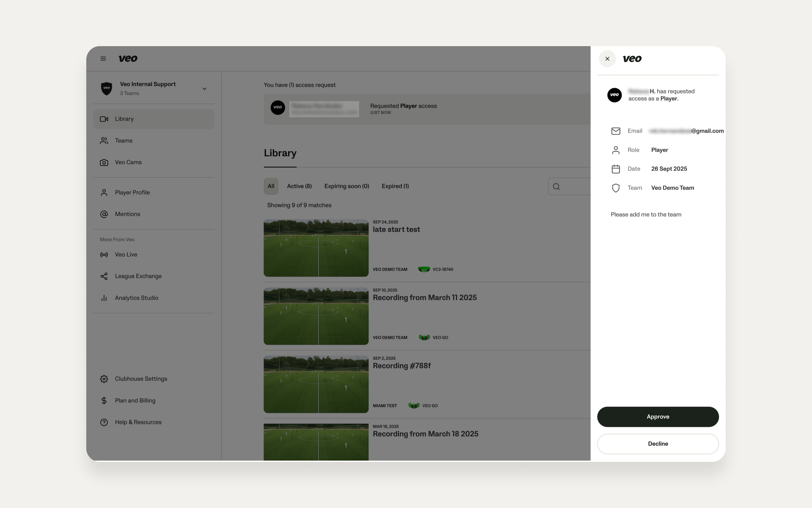Click the VC3-18740 camera icon
812x508 pixels.
coord(424,269)
